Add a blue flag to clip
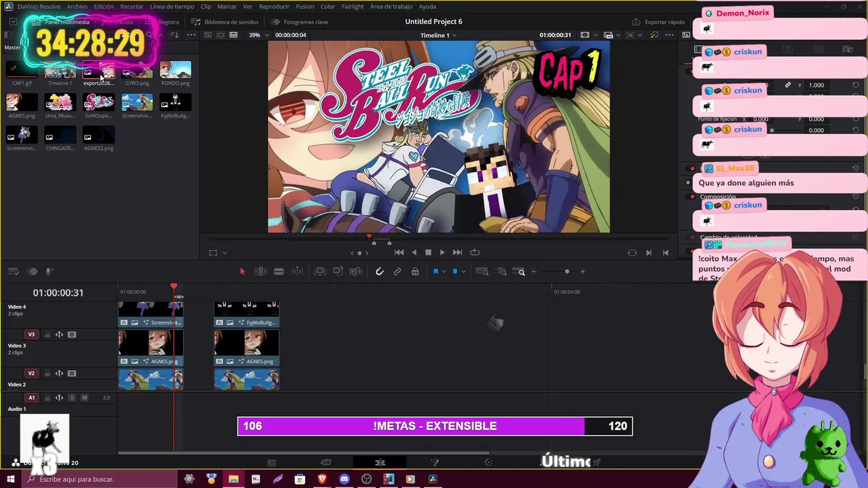Image resolution: width=868 pixels, height=488 pixels. [x=435, y=272]
